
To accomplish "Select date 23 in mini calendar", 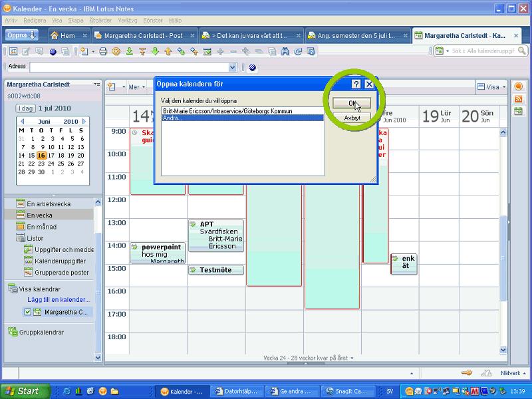I will [x=41, y=164].
